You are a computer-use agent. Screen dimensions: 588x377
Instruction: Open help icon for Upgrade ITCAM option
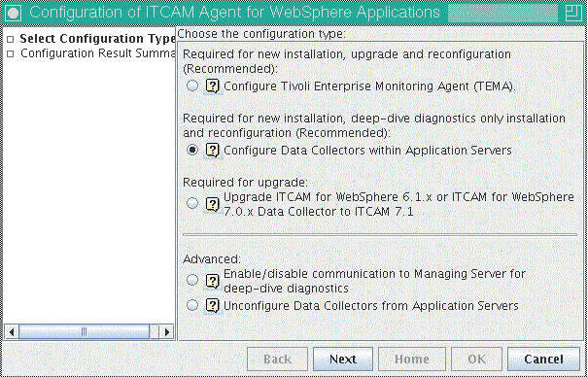coord(213,205)
